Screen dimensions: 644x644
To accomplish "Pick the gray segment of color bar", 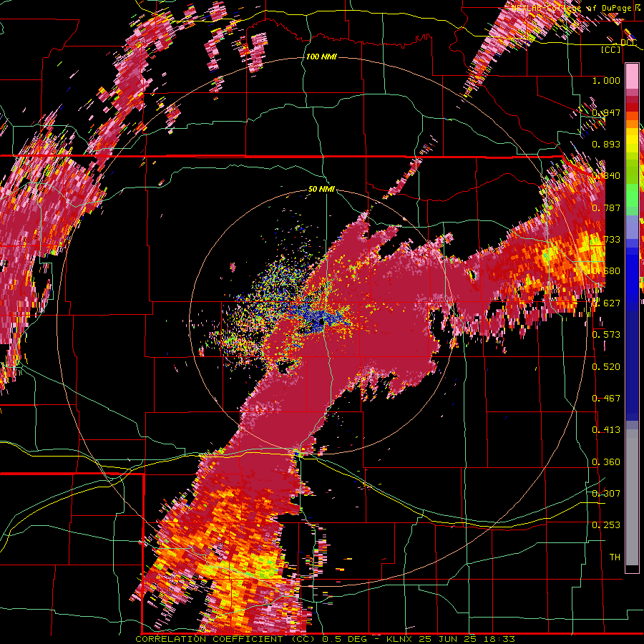I will coord(632,497).
